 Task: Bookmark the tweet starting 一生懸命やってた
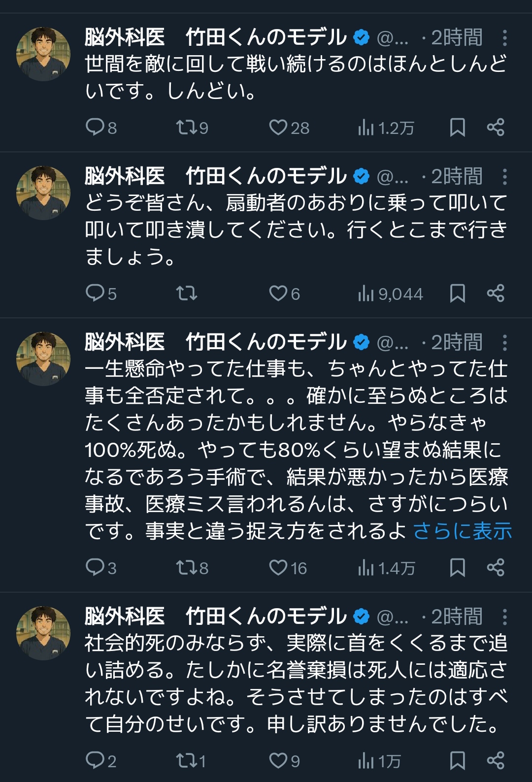[x=458, y=567]
